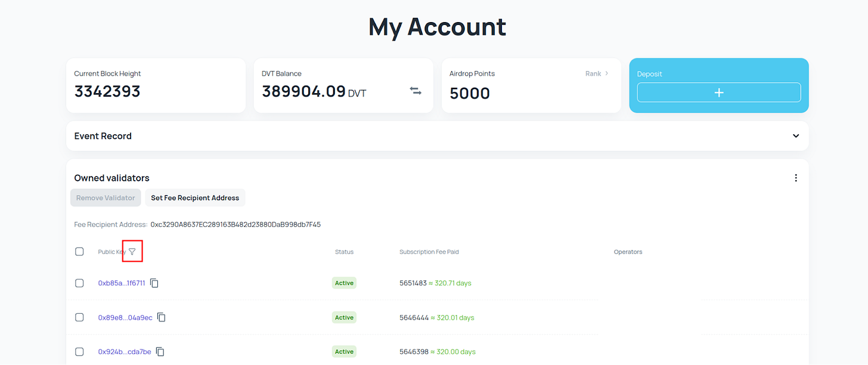868x365 pixels.
Task: Click the fee recipient address 0xc3290A86...
Action: click(x=235, y=224)
